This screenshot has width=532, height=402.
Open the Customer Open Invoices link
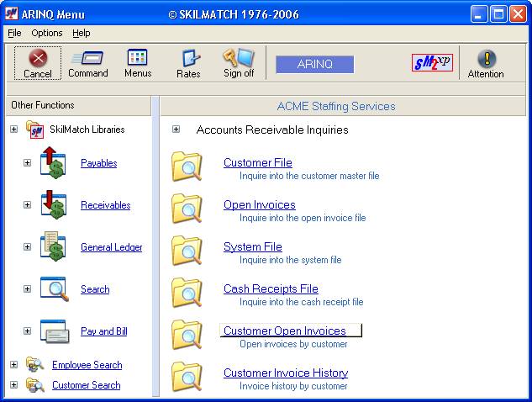coord(285,331)
